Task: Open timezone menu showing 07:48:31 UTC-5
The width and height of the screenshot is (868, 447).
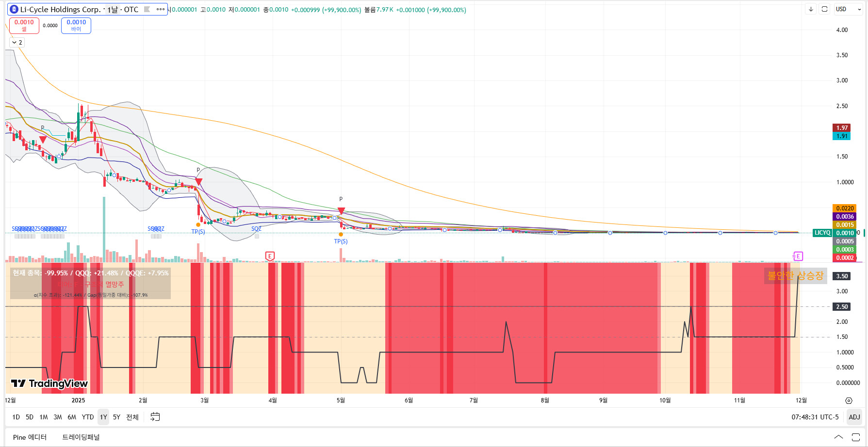Action: pos(815,417)
